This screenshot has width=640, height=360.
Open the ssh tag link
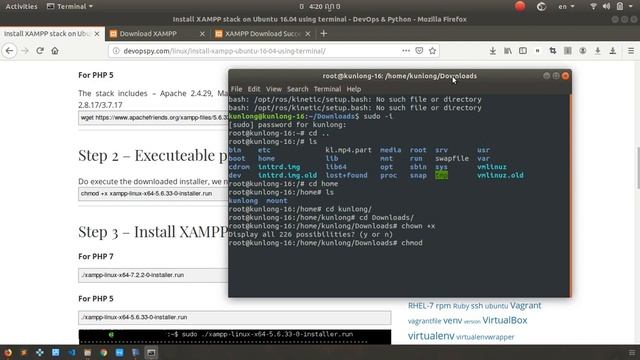477,306
